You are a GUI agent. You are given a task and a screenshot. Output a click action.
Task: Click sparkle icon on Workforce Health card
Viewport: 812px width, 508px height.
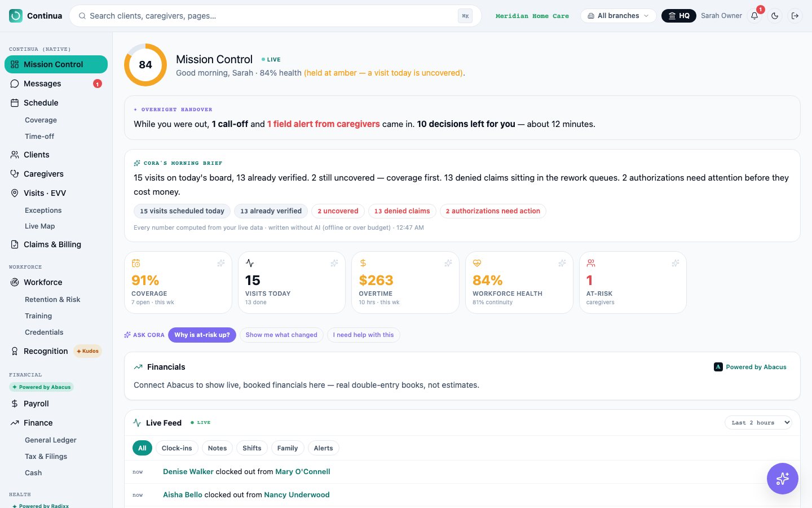click(562, 263)
